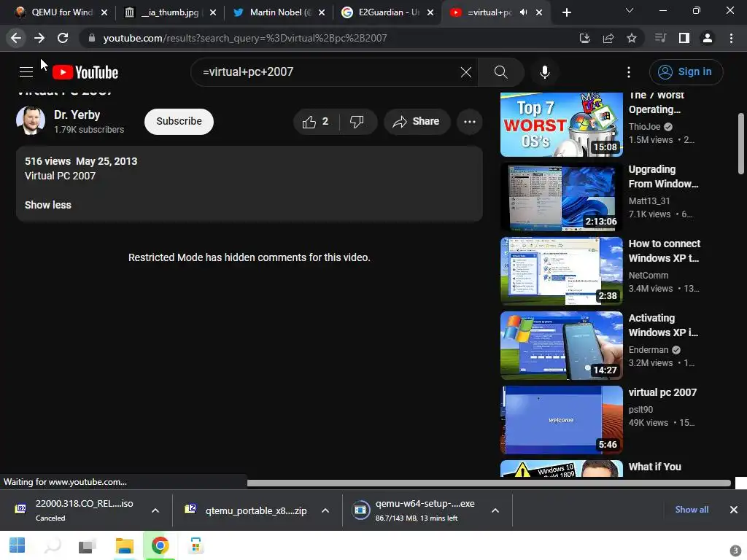Bookmark this page with star icon
The image size is (747, 560).
632,38
